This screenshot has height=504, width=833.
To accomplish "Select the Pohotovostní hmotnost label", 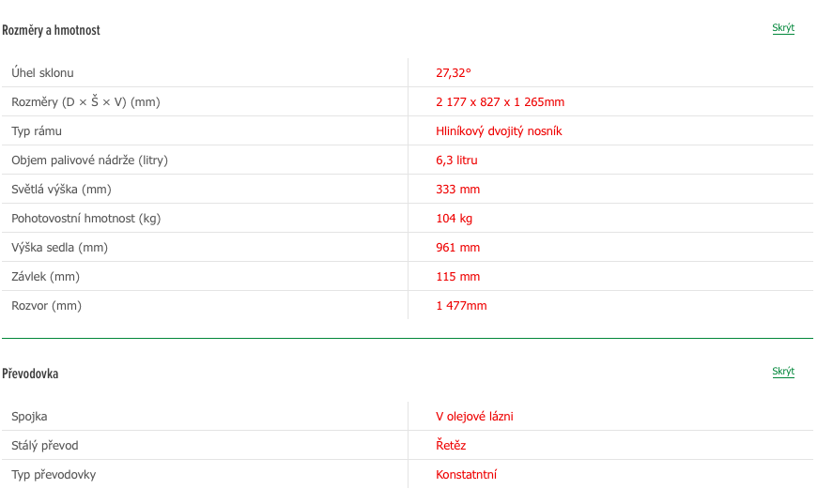I will [x=86, y=219].
